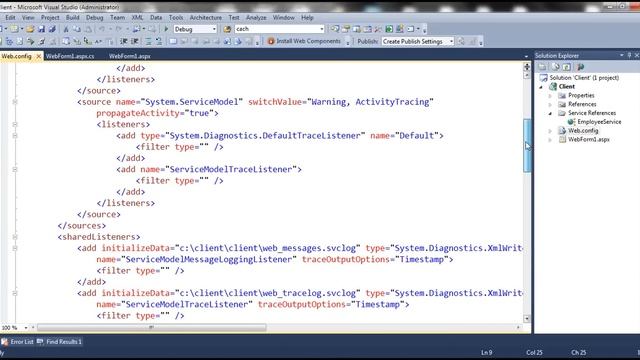Collapse the Client project node
The image size is (640, 360).
coord(541,87)
